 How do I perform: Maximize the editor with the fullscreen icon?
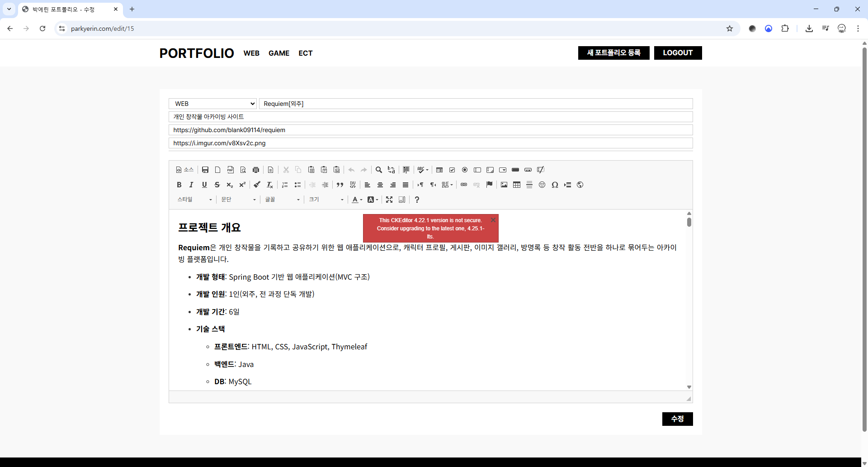pyautogui.click(x=389, y=200)
